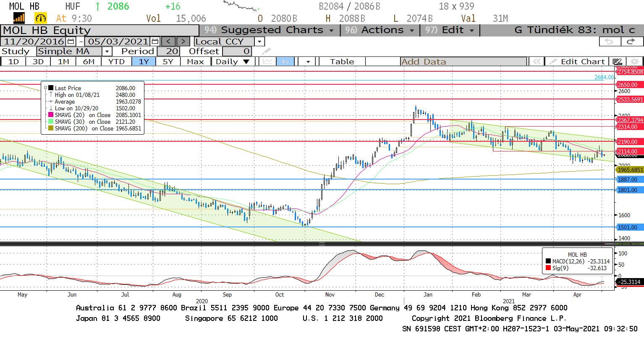Click the 2650.00 red price level label
Image resolution: width=644 pixels, height=341 pixels.
click(x=629, y=85)
